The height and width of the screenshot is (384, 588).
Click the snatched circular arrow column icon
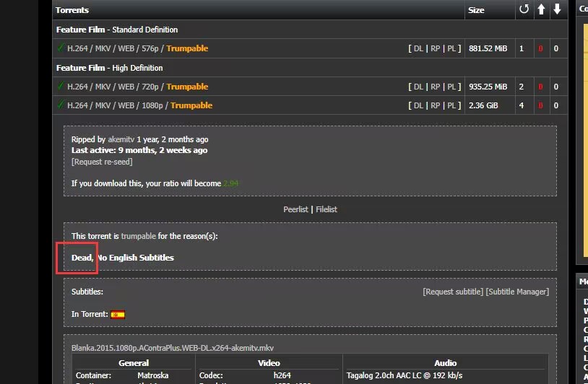[524, 10]
